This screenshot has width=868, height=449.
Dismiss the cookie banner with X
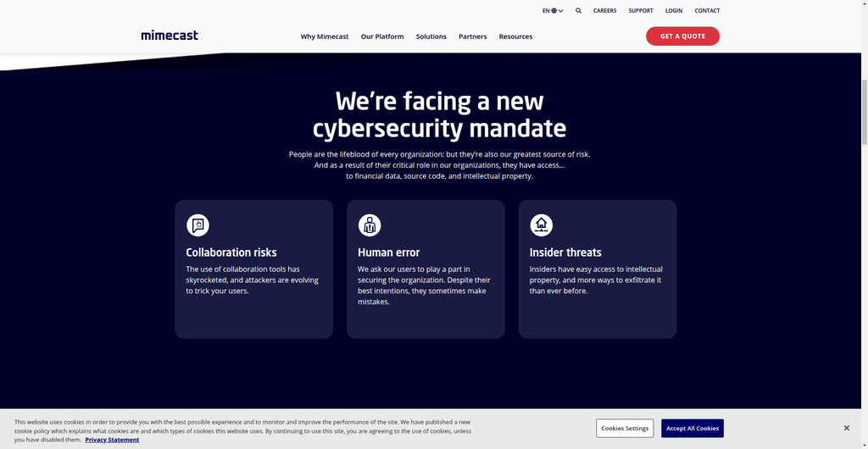[x=847, y=428]
